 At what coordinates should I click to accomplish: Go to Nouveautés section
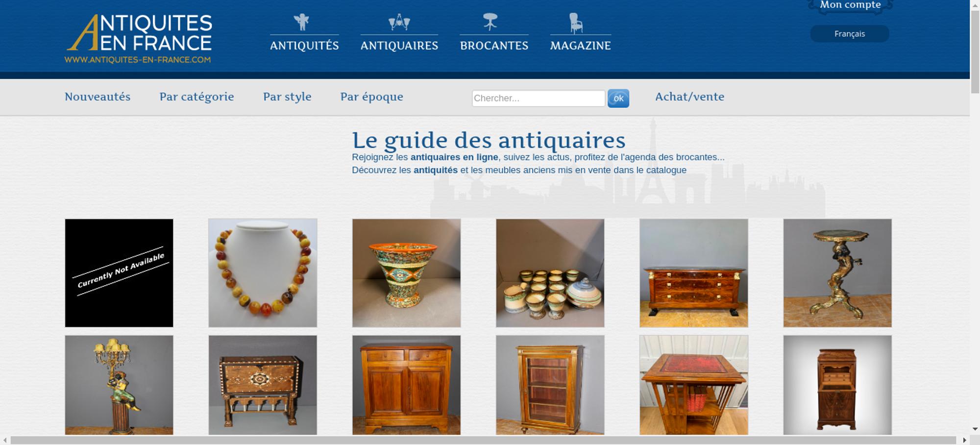(98, 97)
